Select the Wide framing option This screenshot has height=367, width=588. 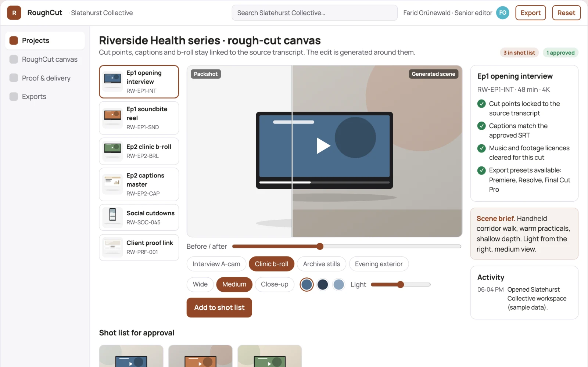pyautogui.click(x=200, y=284)
